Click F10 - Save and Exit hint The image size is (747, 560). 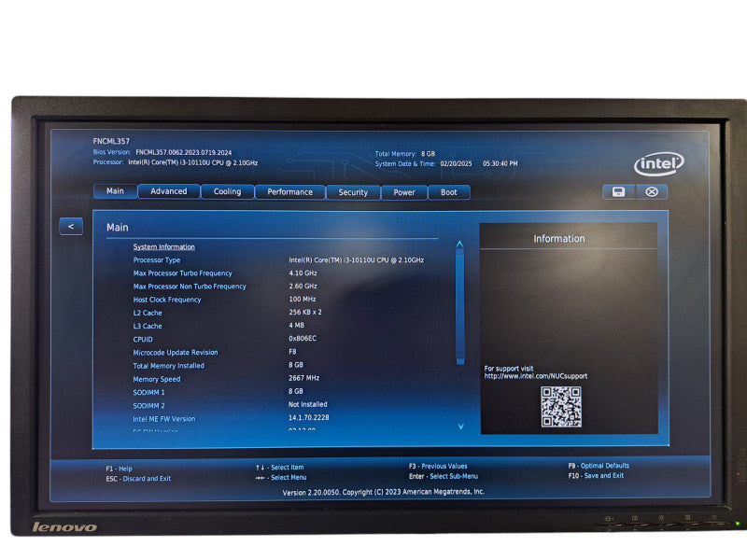click(x=596, y=475)
